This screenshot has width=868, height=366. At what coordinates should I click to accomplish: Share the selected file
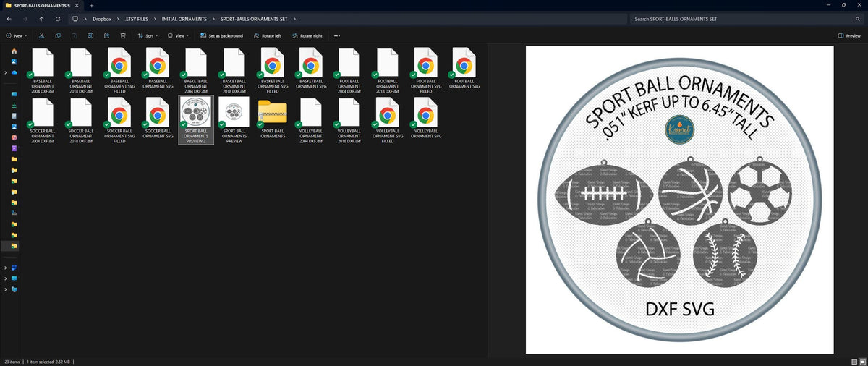point(106,35)
